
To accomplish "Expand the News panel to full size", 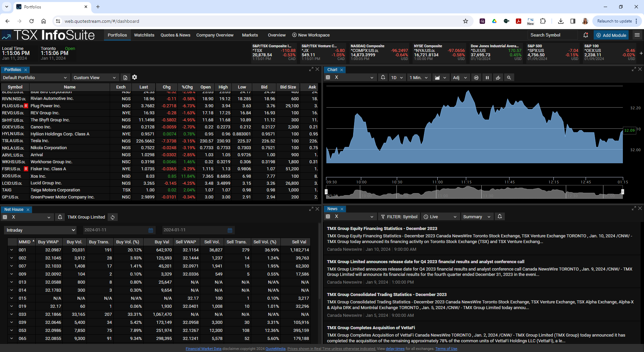I will 634,208.
